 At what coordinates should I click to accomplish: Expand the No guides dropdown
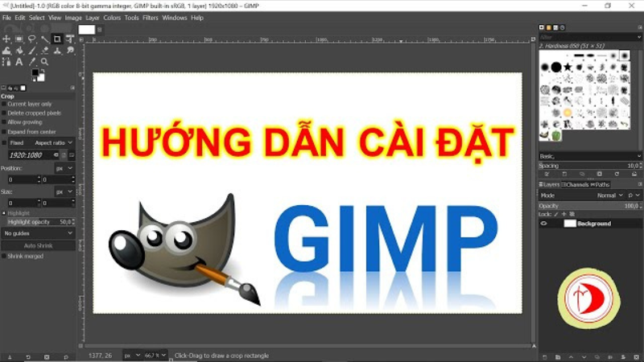coord(38,232)
